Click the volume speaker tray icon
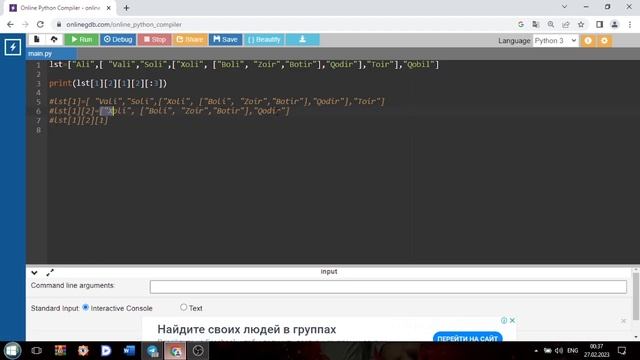 pyautogui.click(x=559, y=351)
